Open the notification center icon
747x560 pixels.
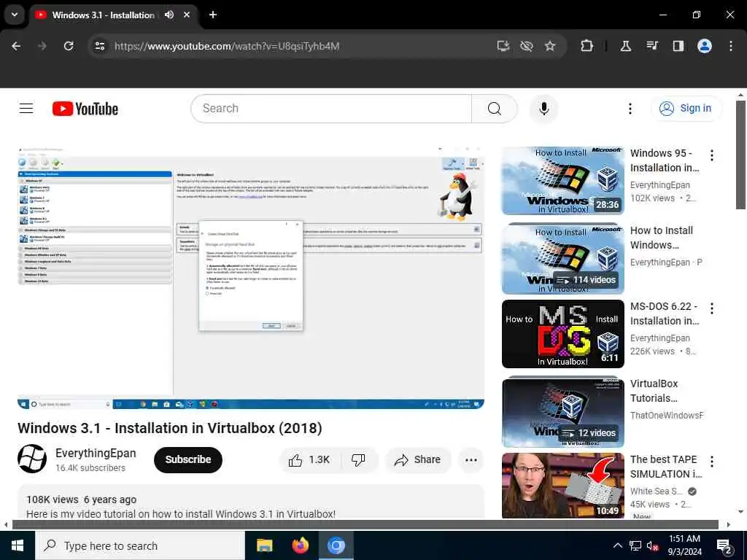tap(724, 545)
